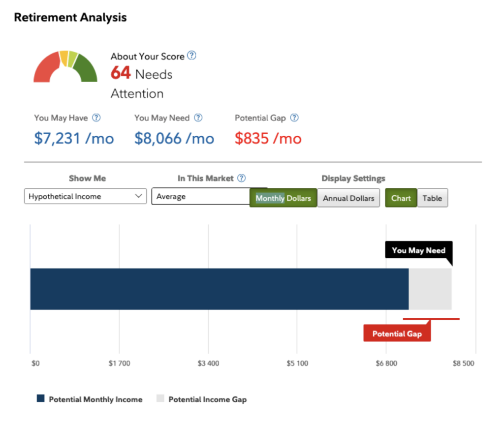Switch to the Table view

432,198
